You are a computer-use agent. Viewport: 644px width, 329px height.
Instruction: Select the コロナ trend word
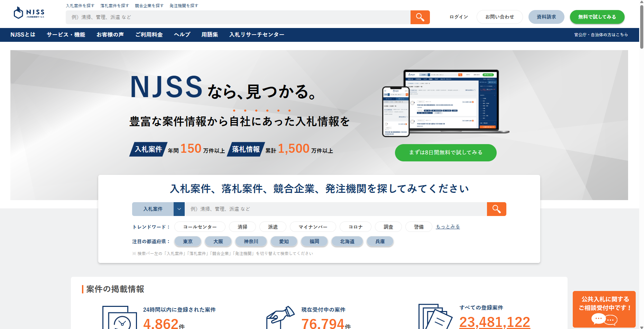tap(356, 227)
